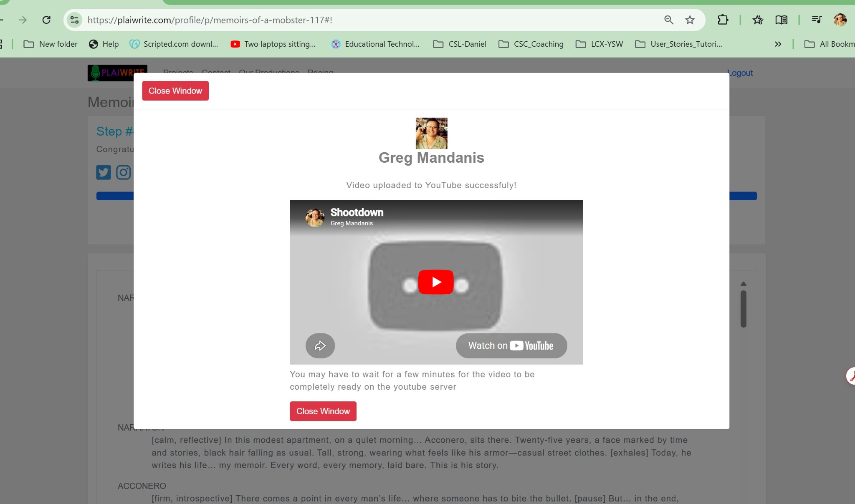The image size is (855, 504).
Task: Click the Greg Mandanis heading
Action: point(431,158)
